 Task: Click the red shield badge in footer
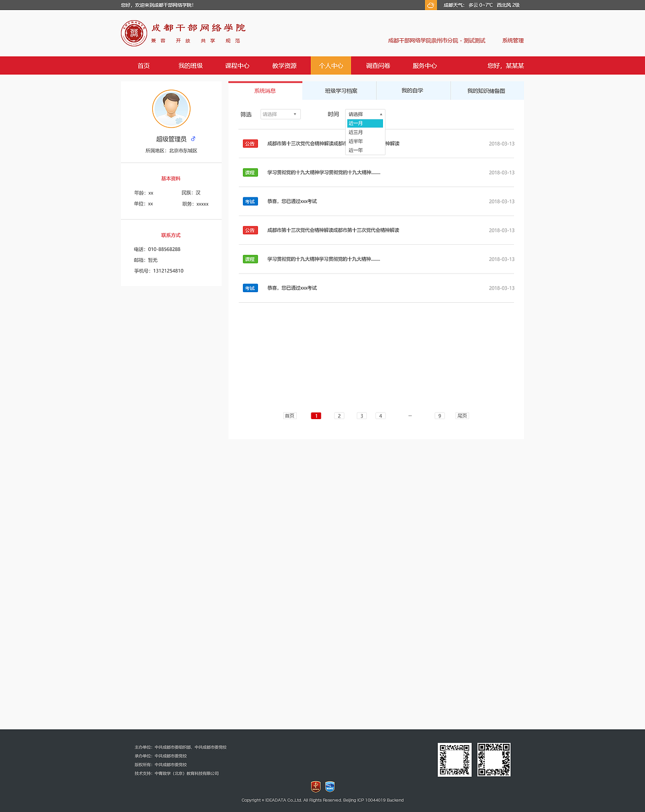(316, 786)
